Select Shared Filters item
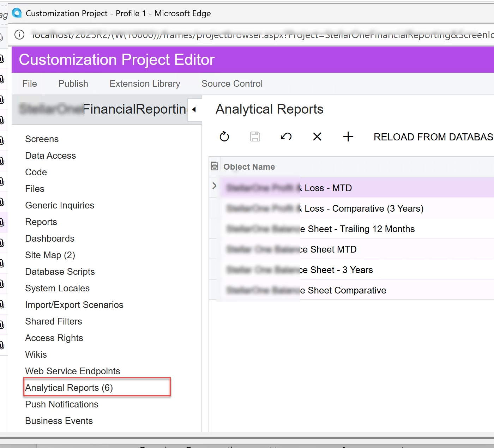 (x=53, y=321)
